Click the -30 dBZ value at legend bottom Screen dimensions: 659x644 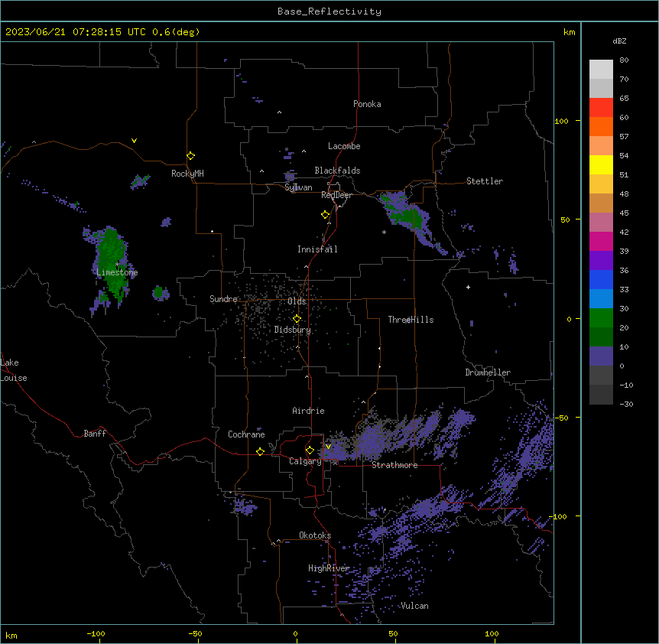626,404
